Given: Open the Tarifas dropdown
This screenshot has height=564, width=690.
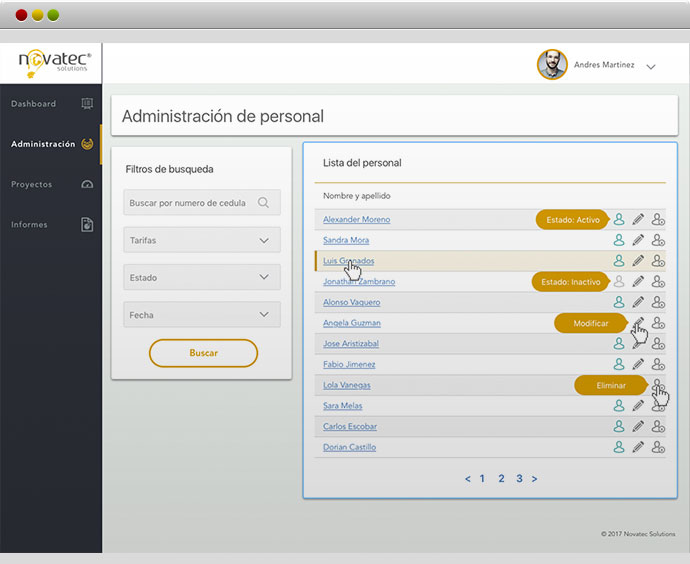Looking at the screenshot, I should 202,240.
